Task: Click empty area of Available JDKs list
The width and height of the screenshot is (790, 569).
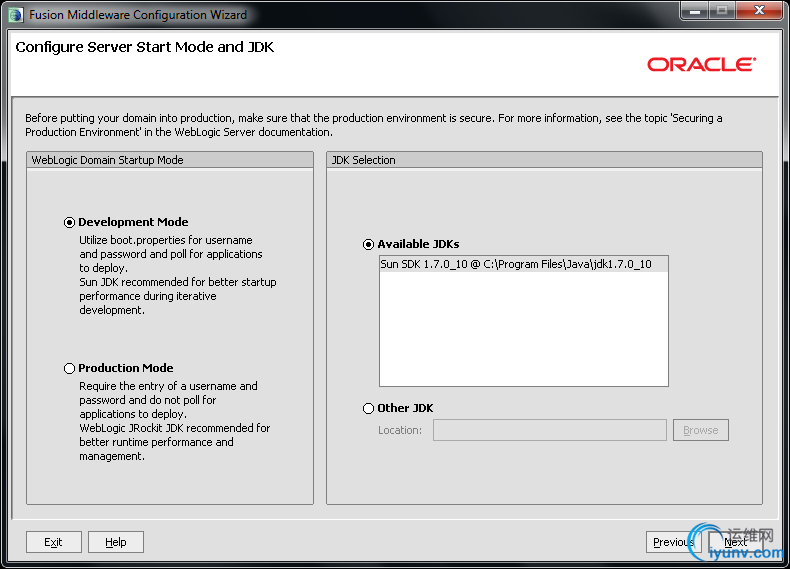Action: [523, 329]
